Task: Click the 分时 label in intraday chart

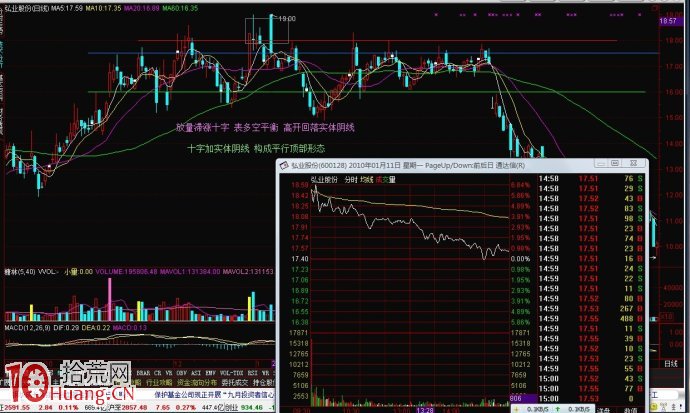Action: click(351, 179)
